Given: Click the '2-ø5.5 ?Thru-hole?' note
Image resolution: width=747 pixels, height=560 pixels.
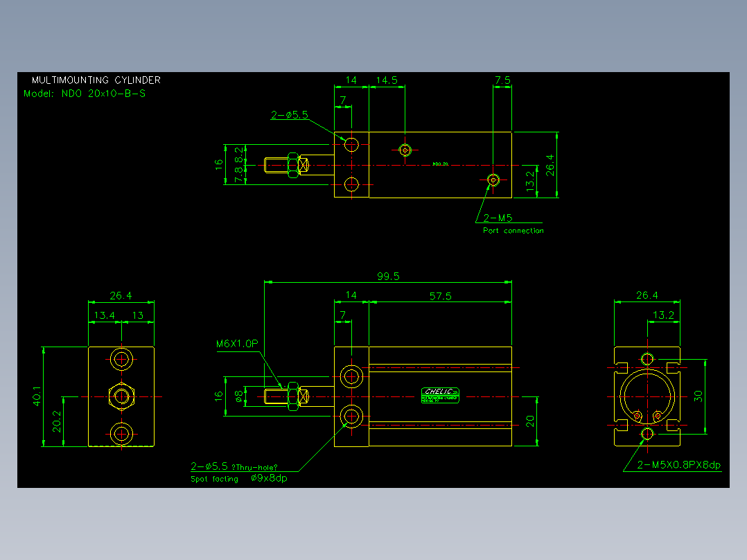Looking at the screenshot, I should coord(234,466).
